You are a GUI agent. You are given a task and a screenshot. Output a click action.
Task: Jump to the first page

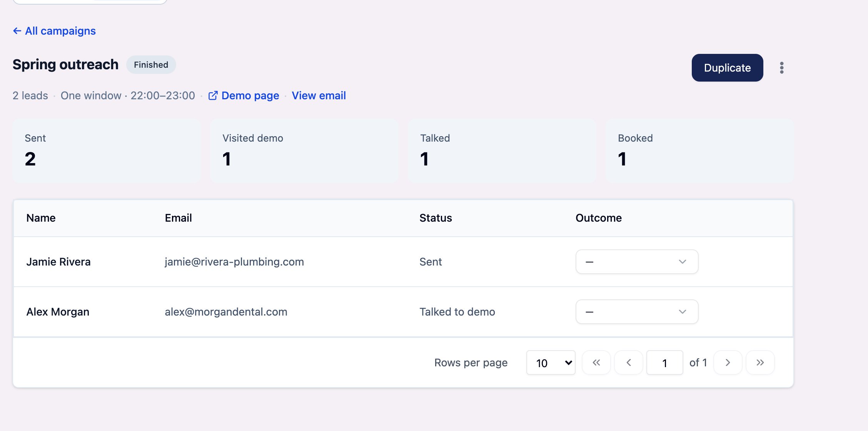click(596, 363)
